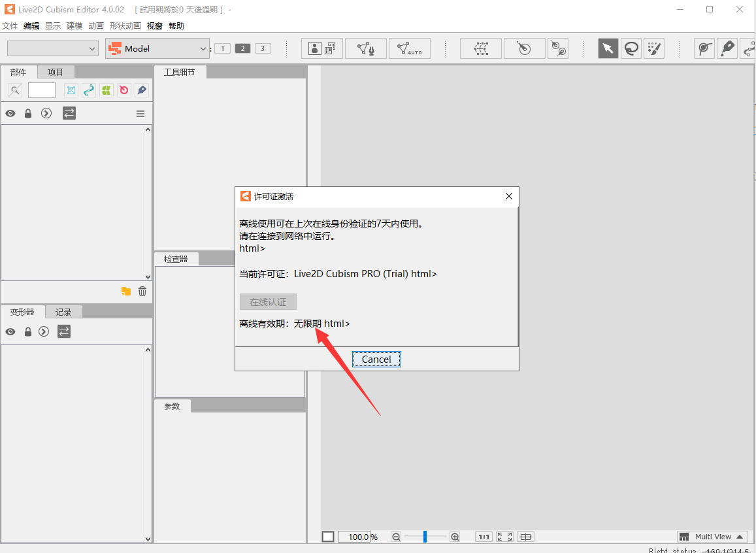The image size is (756, 553).
Task: Expand the Multi View dropdown
Action: 712,537
